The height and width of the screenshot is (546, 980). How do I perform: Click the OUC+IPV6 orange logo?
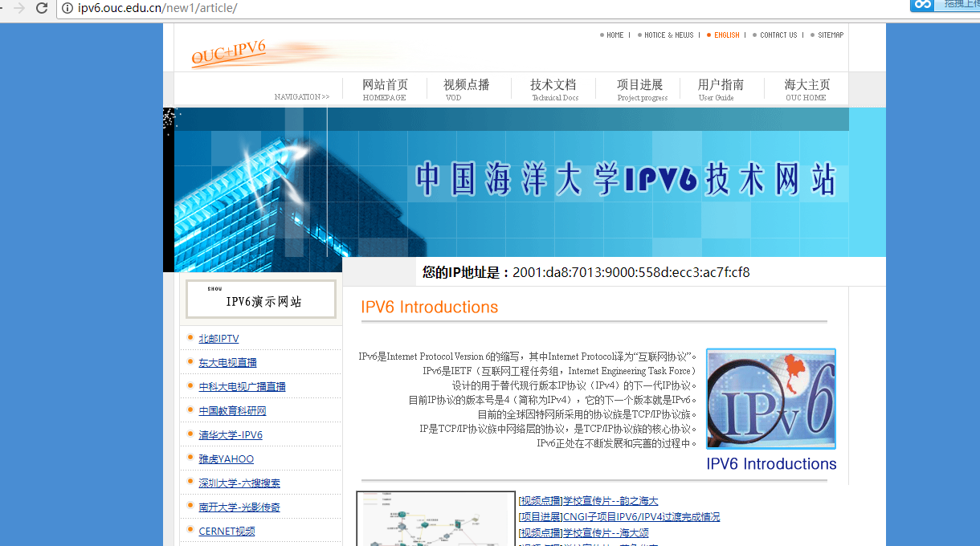[x=229, y=52]
